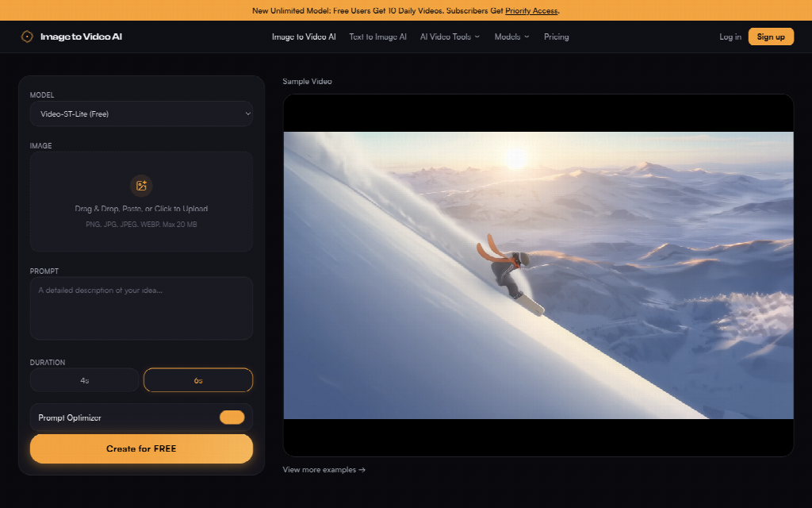Click the Log in link
The width and height of the screenshot is (812, 508).
coord(730,37)
